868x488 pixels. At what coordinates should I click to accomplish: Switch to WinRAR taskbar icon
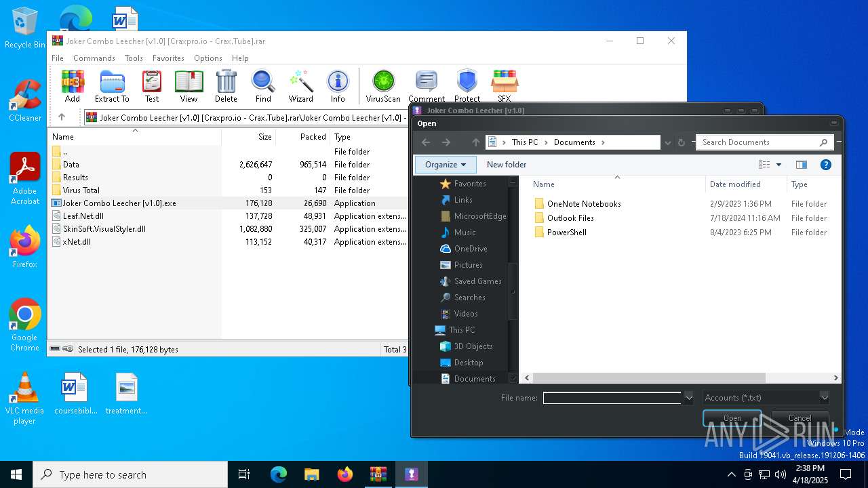coord(378,474)
